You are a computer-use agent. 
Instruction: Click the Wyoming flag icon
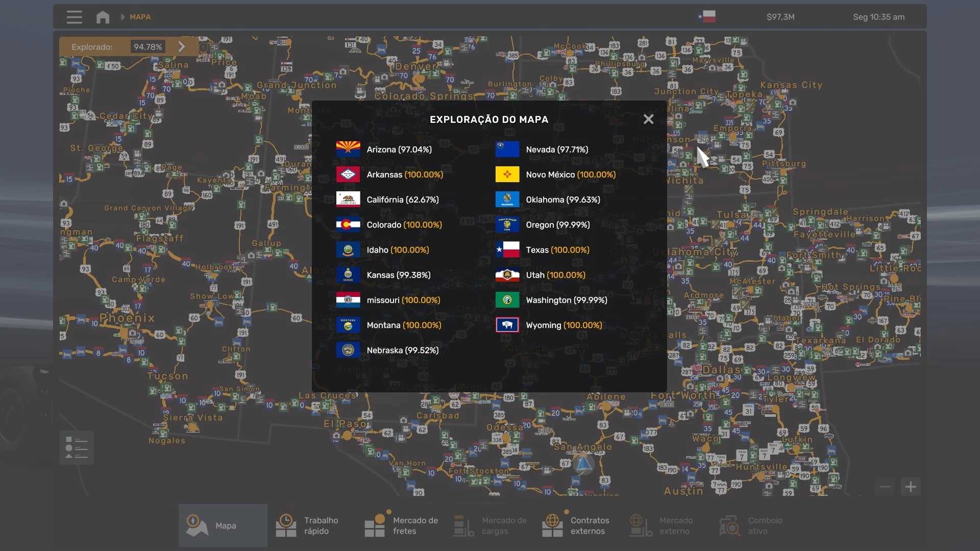507,325
